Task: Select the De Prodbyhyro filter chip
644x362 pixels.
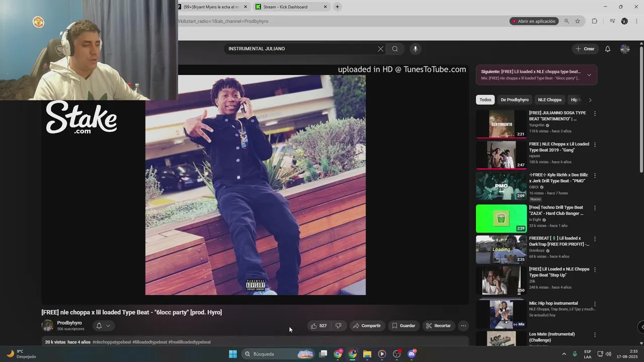Action: (x=515, y=100)
